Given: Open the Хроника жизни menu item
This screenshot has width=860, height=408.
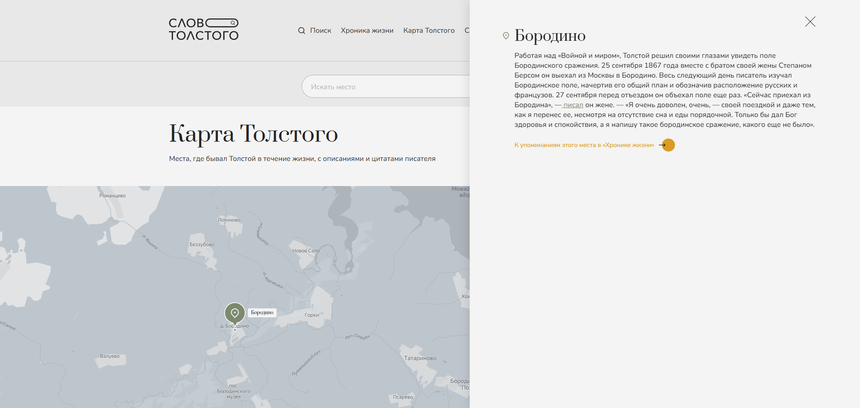Looking at the screenshot, I should (x=367, y=31).
